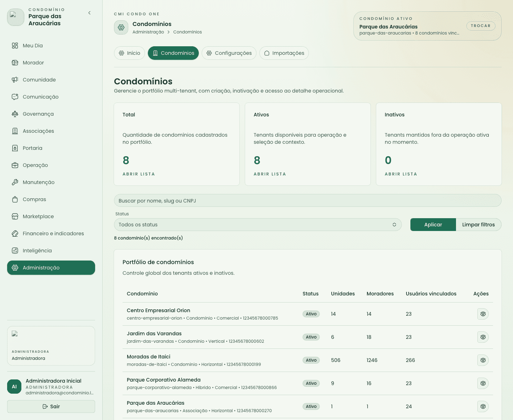Click the Usuários vinculados column header
Screen dimensions: 513x420
[x=431, y=294]
